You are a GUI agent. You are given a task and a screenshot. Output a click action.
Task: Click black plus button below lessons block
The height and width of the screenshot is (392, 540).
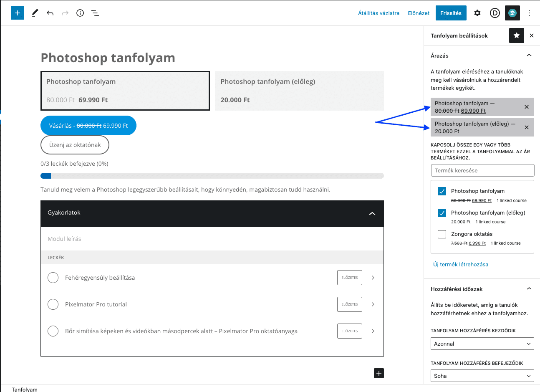click(379, 373)
